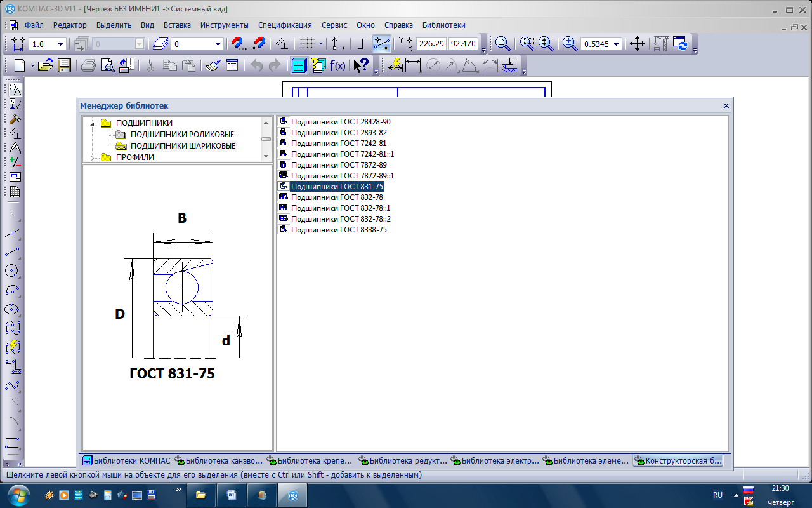Screen dimensions: 812x508
Task: Click the Redo arrow icon
Action: [275, 65]
